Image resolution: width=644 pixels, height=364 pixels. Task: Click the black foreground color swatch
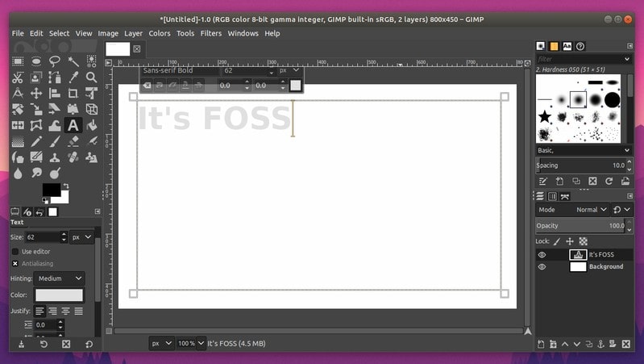pos(52,190)
